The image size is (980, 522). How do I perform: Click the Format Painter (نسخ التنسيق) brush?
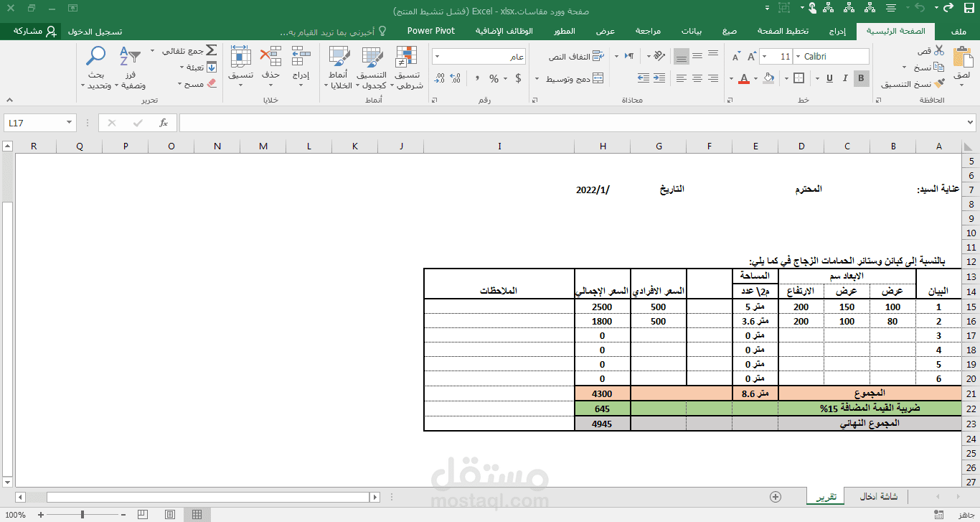[x=939, y=84]
